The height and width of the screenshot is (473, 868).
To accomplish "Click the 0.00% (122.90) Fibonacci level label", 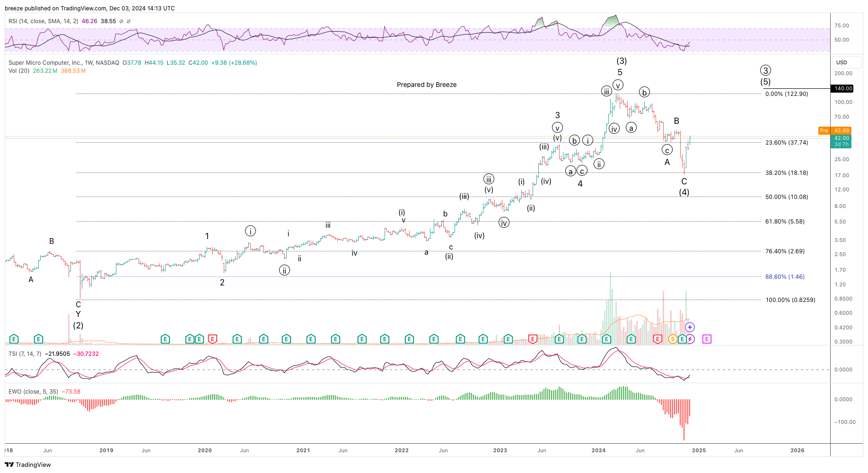I will (x=787, y=94).
